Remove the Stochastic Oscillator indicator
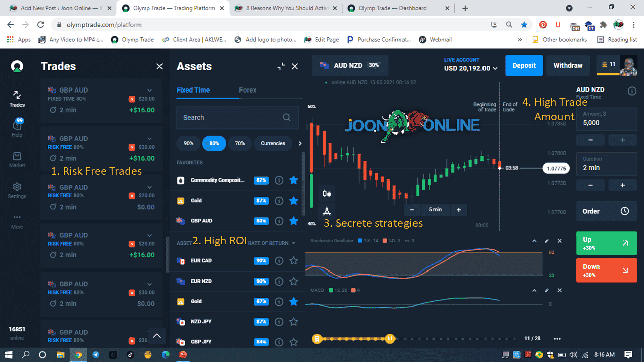Viewport: 644px width, 362px height. coord(559,241)
